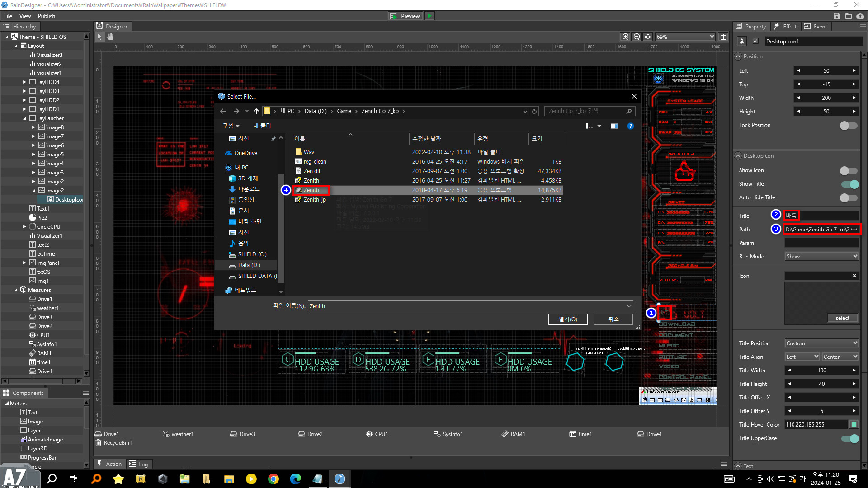Click the Path browse ellipsis button
The image size is (868, 488).
[854, 229]
